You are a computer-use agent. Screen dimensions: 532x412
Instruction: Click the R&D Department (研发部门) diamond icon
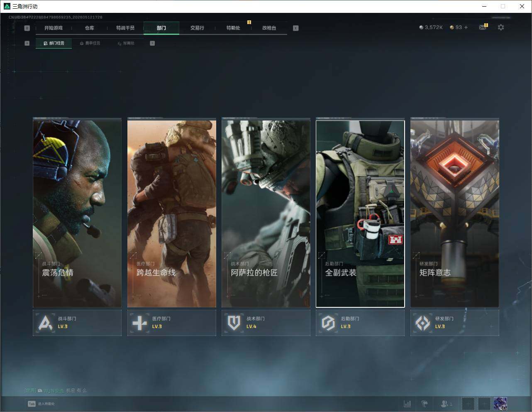[423, 323]
